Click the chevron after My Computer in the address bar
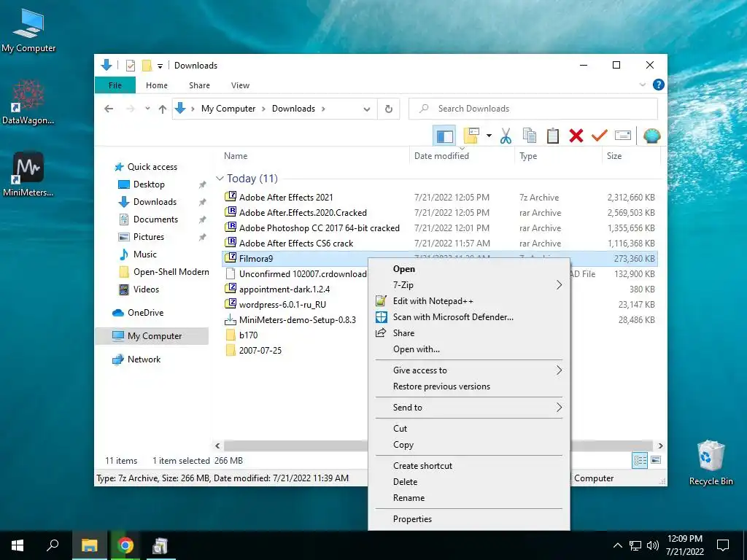Screen dimensions: 747x560 (263, 109)
